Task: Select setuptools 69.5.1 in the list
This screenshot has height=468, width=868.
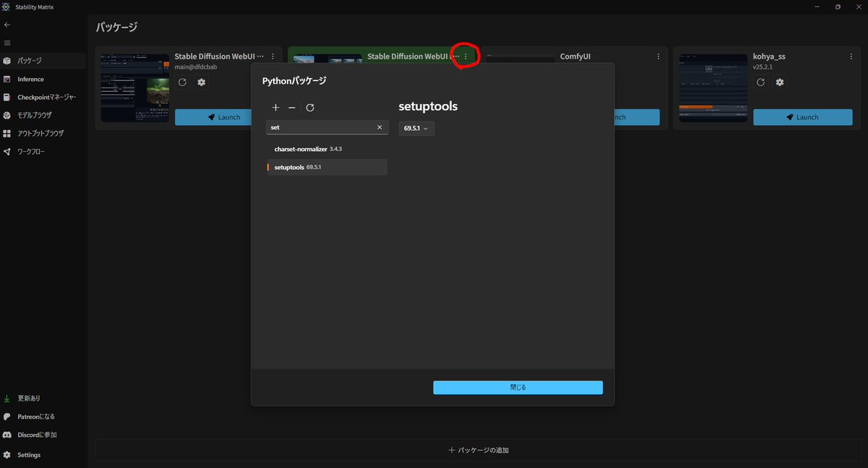Action: pyautogui.click(x=326, y=167)
